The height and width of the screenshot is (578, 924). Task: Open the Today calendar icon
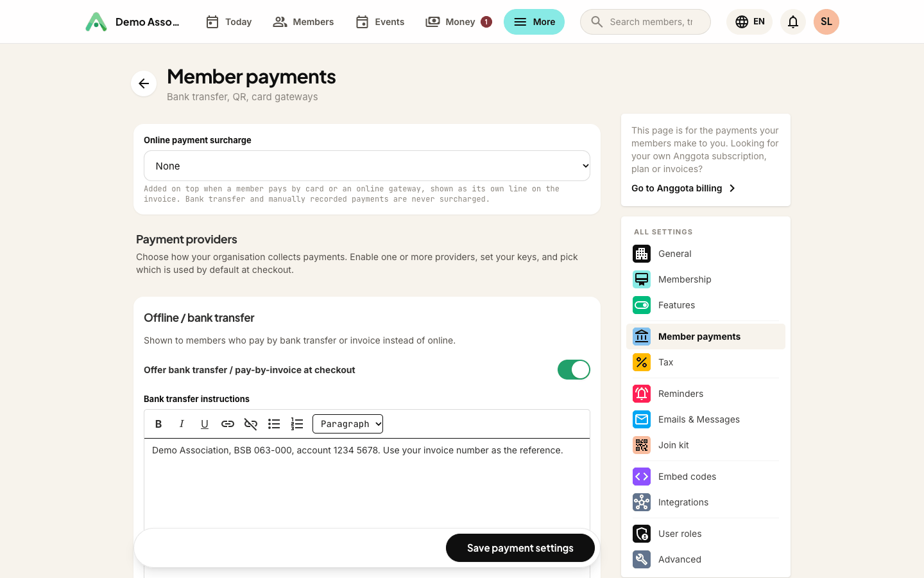pos(212,22)
